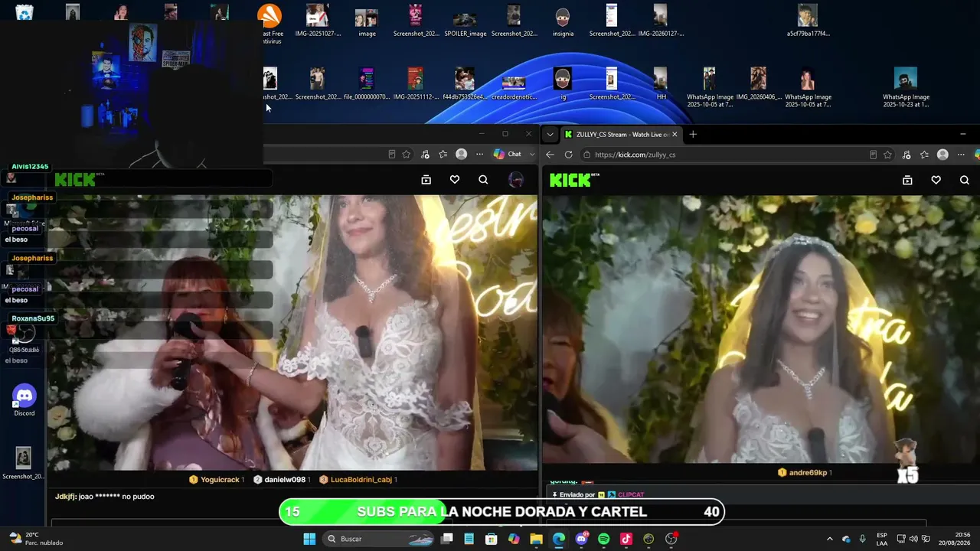Open the HH desktop file

661,84
